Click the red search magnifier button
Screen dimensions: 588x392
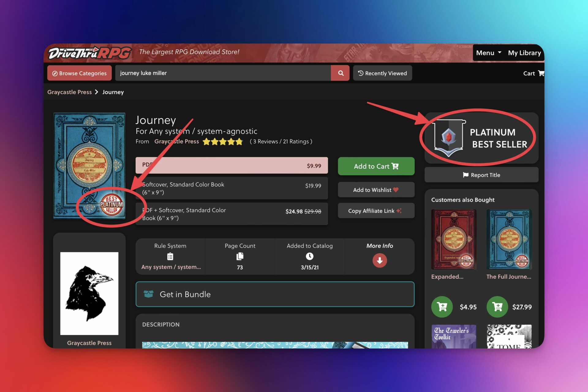(340, 73)
